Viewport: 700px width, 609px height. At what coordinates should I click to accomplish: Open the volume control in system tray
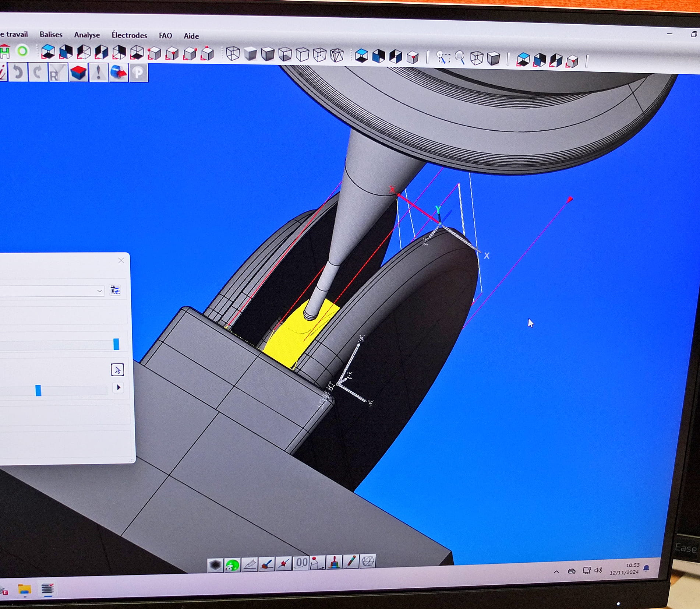(598, 570)
